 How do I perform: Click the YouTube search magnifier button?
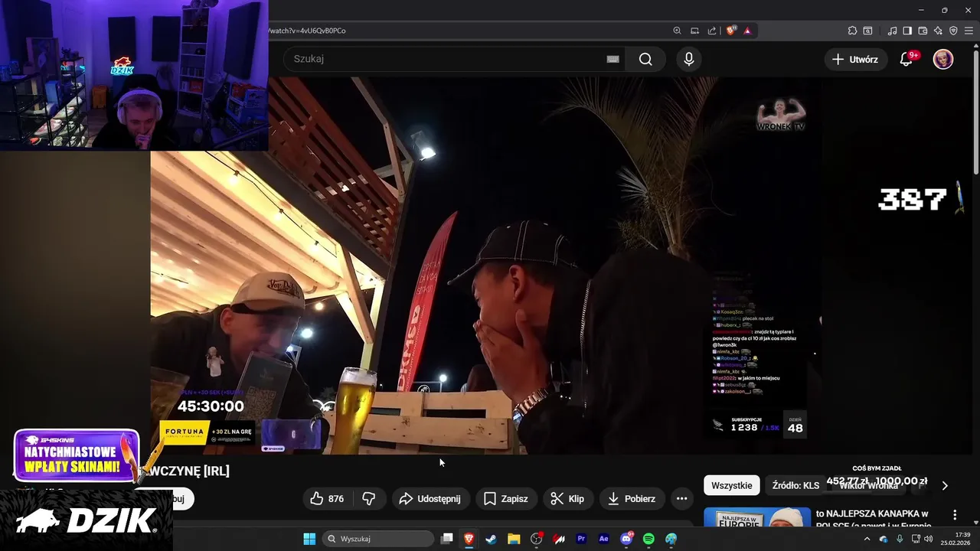tap(645, 59)
